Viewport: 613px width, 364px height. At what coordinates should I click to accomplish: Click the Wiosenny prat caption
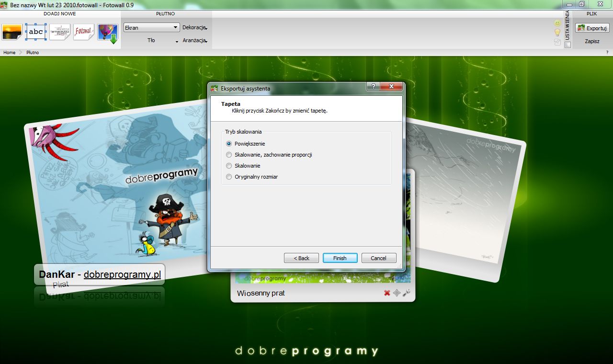click(261, 293)
